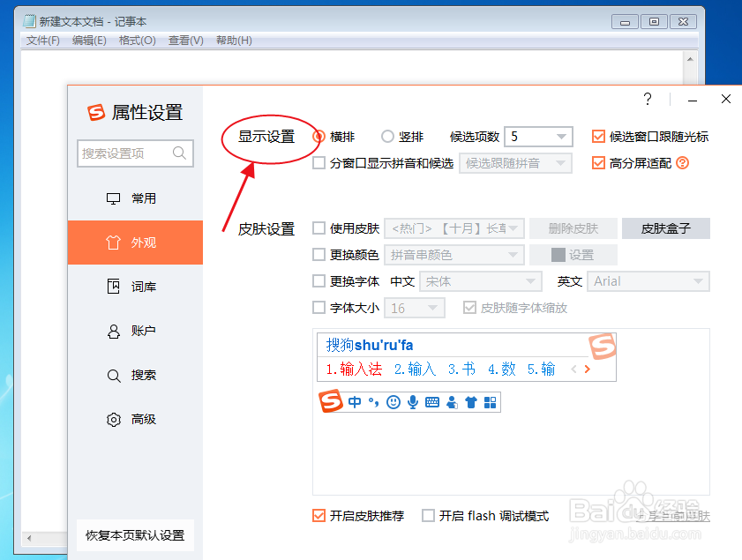Open the 查看(V) menu in Notepad
This screenshot has width=742, height=560.
pos(186,41)
